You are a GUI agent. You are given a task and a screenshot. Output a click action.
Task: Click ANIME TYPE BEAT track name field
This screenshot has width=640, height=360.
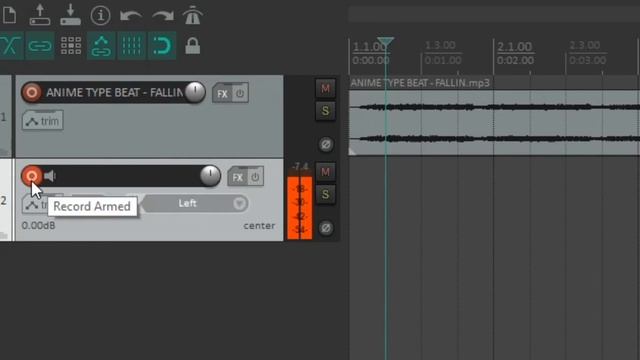point(114,93)
